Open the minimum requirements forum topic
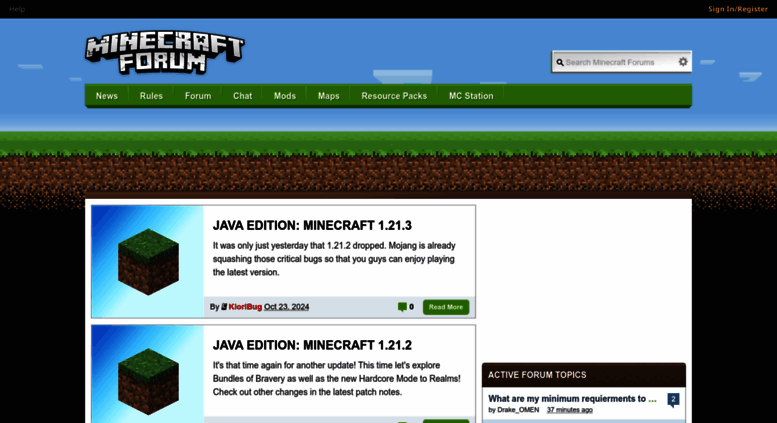777x423 pixels. pyautogui.click(x=572, y=399)
